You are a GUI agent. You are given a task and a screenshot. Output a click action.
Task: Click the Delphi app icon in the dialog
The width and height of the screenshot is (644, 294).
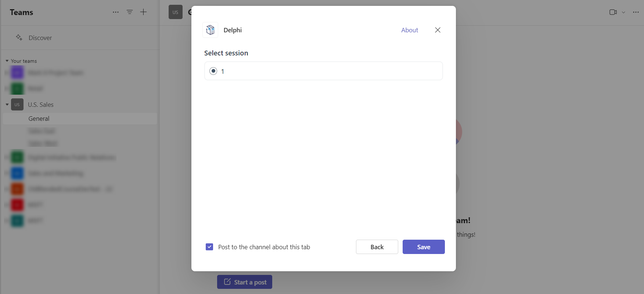(210, 30)
